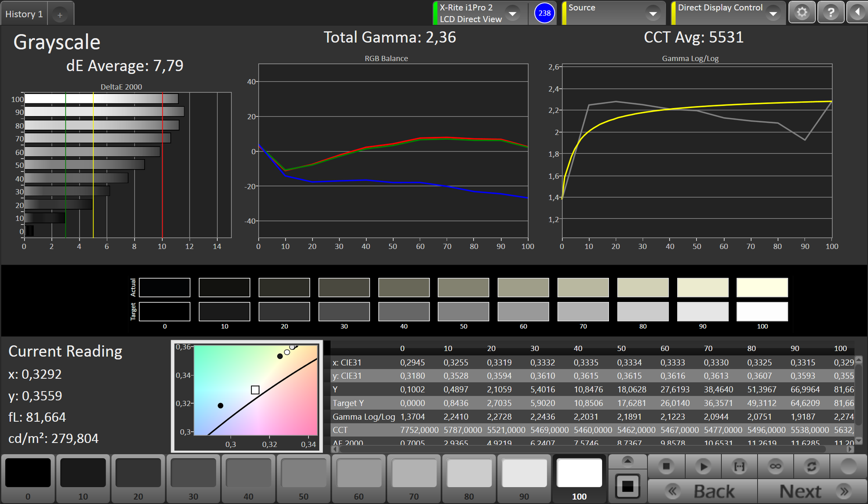Expand the X-Rite i1Pro 2 meter dropdown
Screen dimensions: 868x504
513,14
